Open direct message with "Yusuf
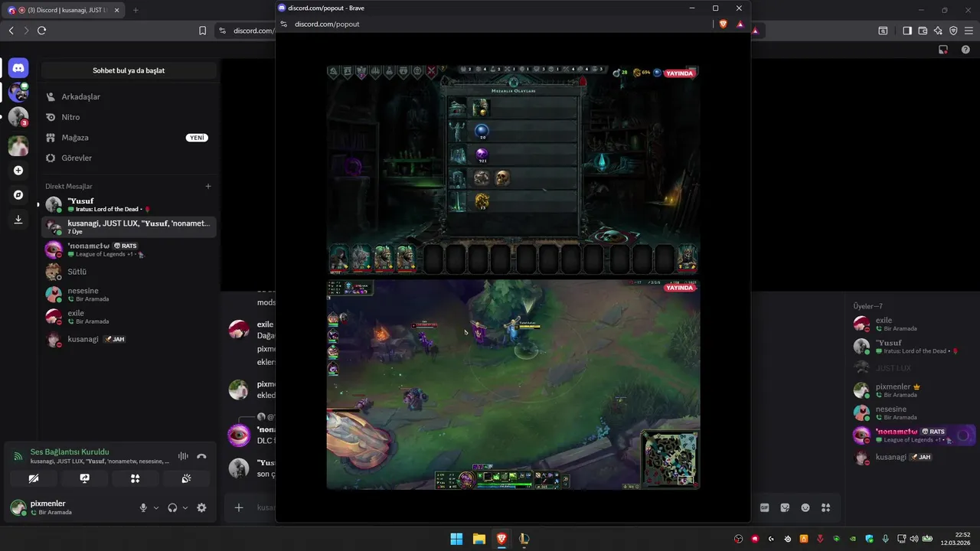 [129, 204]
